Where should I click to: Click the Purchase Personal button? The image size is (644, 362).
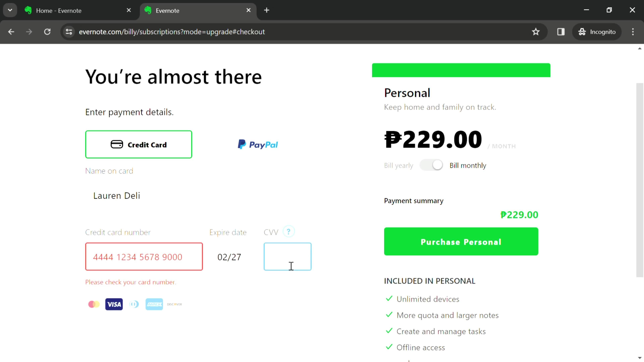[x=461, y=242]
